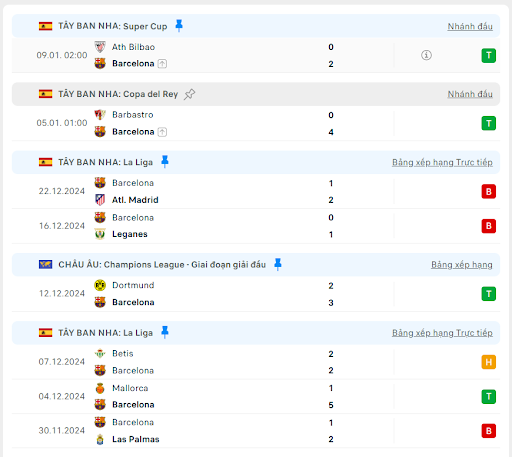Click the Leganes team crest

pos(100,234)
